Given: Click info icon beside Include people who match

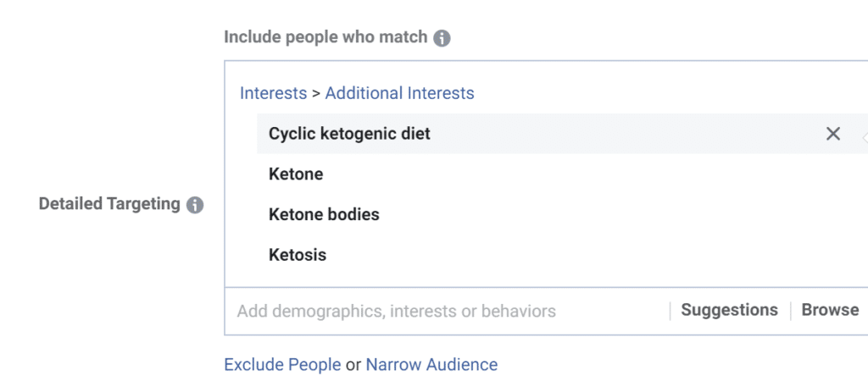Looking at the screenshot, I should tap(442, 38).
